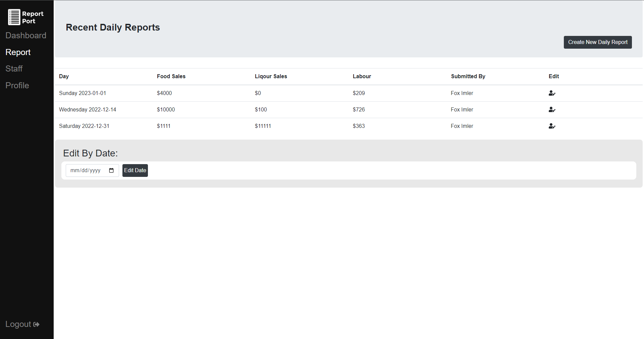Open the currently active Report tab

18,52
